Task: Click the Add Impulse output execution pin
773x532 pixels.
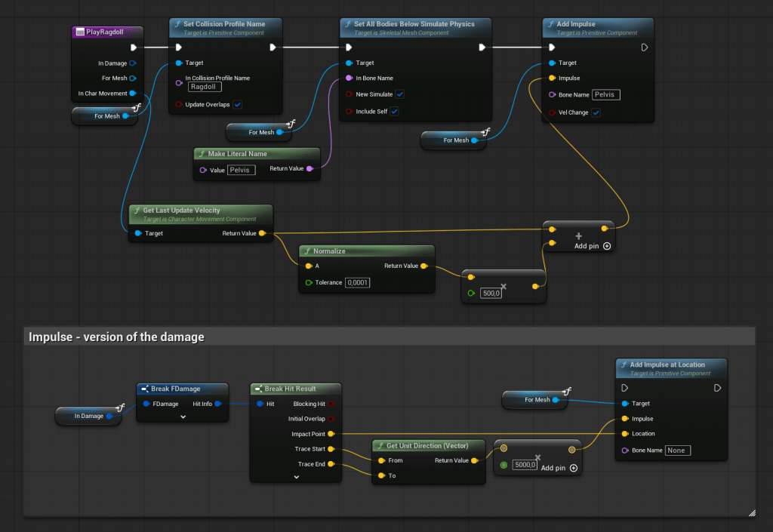Action: coord(644,47)
